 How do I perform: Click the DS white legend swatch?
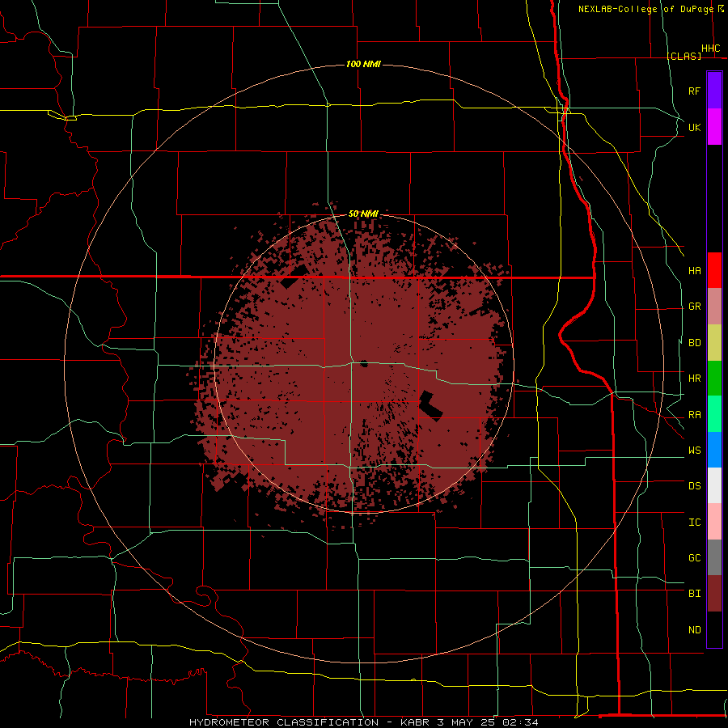tap(714, 485)
